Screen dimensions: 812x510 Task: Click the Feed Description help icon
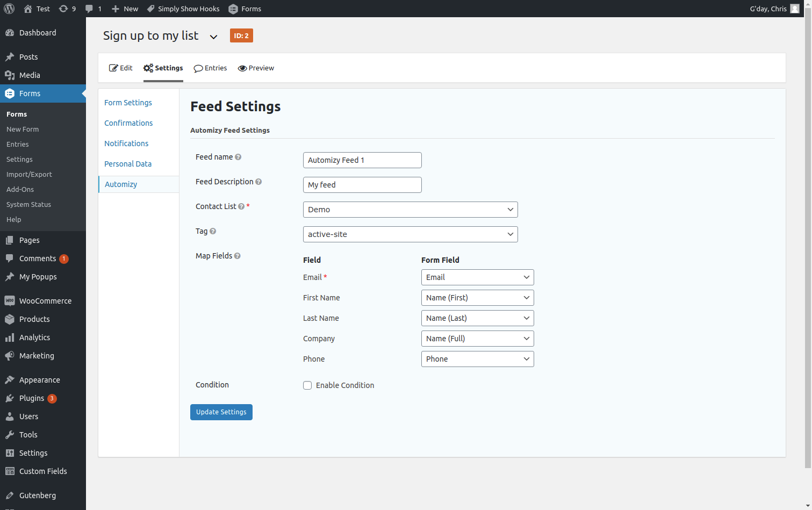click(x=258, y=182)
